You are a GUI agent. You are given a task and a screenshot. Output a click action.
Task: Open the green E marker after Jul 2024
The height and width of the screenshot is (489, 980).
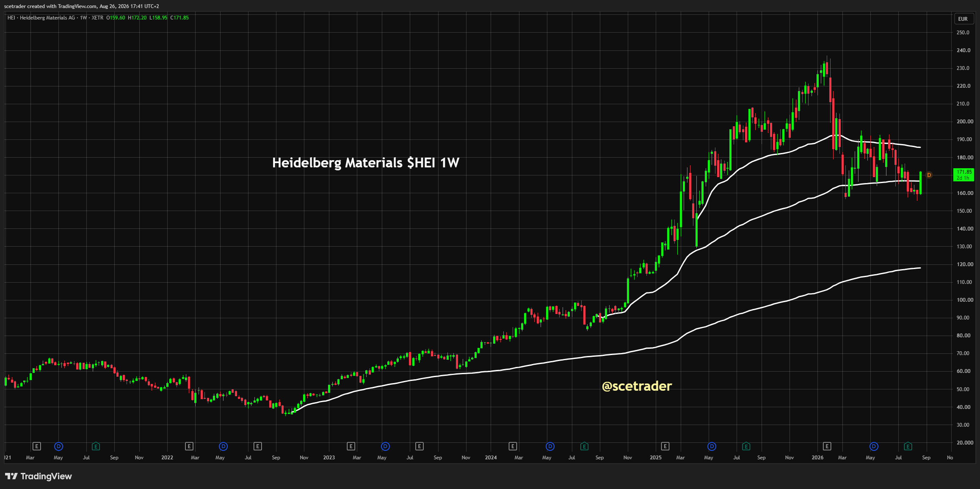click(x=584, y=446)
